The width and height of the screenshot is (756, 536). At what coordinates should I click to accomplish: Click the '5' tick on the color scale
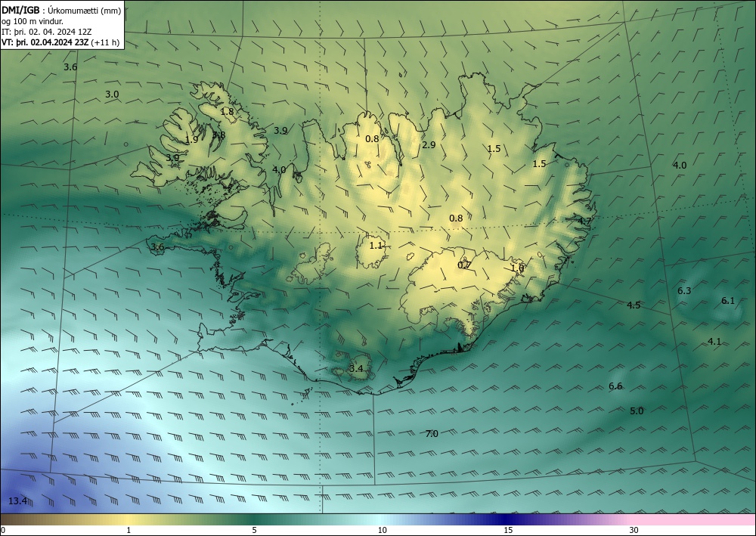click(x=254, y=530)
